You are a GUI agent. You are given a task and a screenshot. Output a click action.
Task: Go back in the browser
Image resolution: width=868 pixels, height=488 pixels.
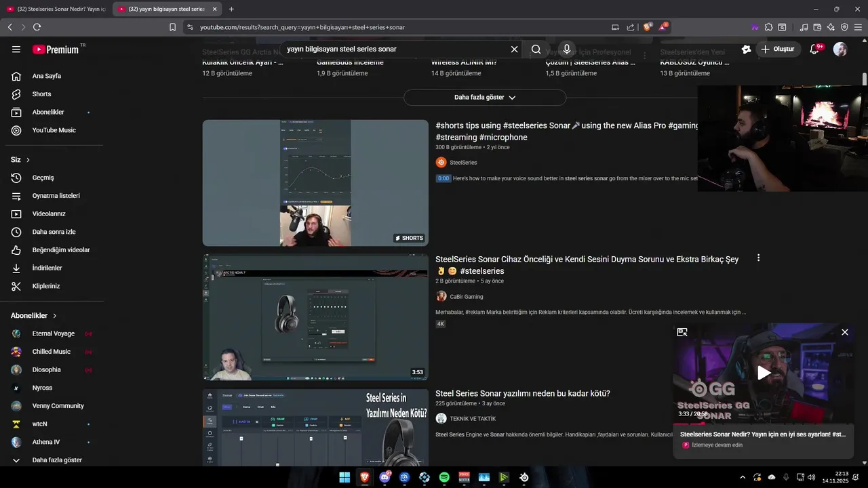pos(9,27)
